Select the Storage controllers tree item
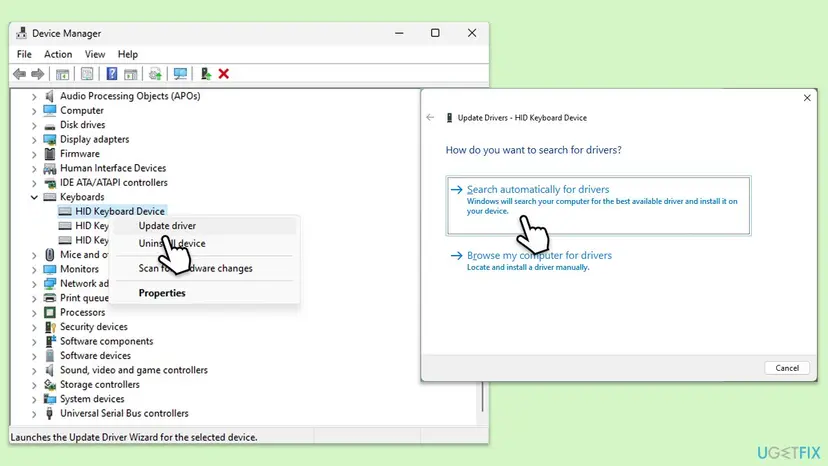Screen dimensions: 828x466 pyautogui.click(x=100, y=385)
